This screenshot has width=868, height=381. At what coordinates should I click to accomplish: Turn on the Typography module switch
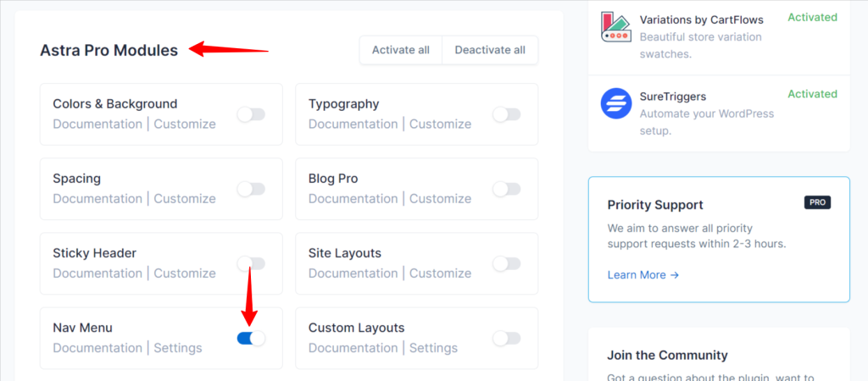click(x=507, y=114)
